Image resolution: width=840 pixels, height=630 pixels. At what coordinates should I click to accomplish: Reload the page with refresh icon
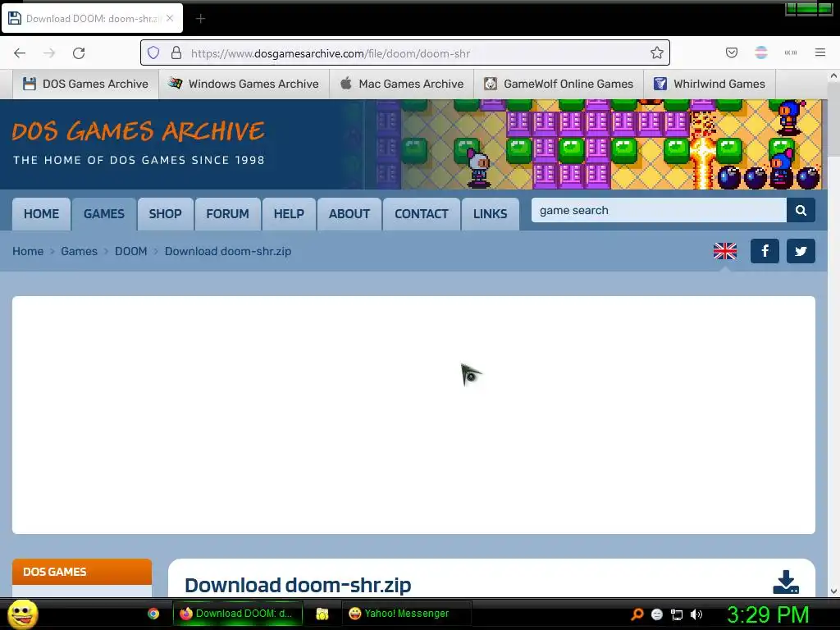point(79,53)
